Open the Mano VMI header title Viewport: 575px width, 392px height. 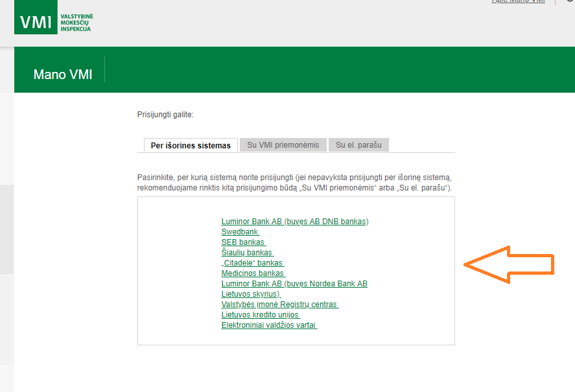(x=63, y=75)
